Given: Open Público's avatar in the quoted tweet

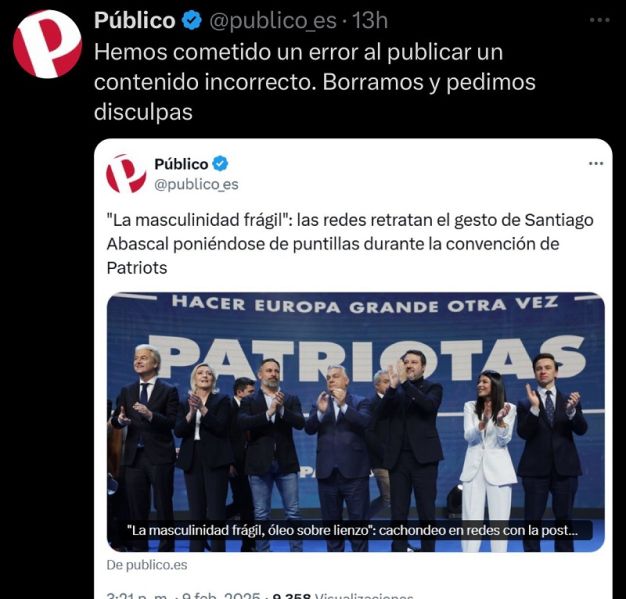Looking at the screenshot, I should click(126, 174).
